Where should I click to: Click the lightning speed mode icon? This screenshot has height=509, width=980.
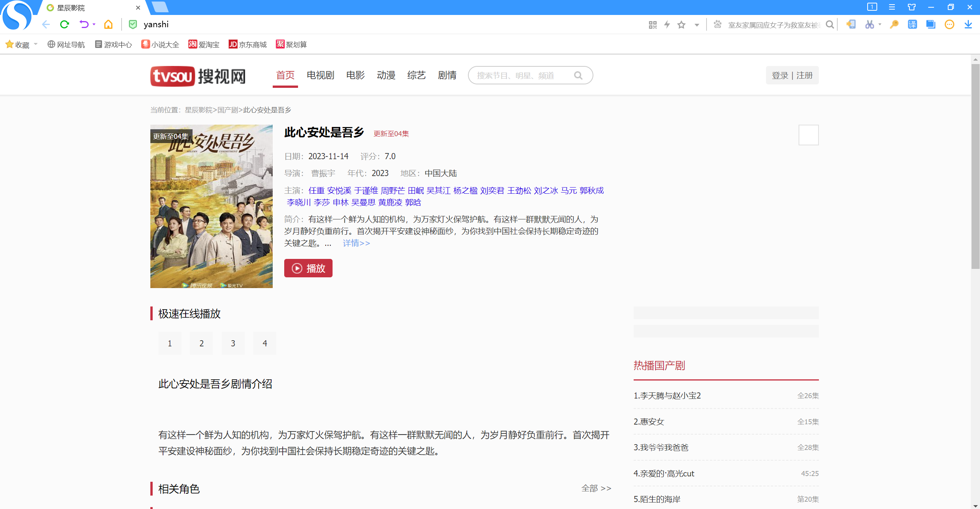667,25
